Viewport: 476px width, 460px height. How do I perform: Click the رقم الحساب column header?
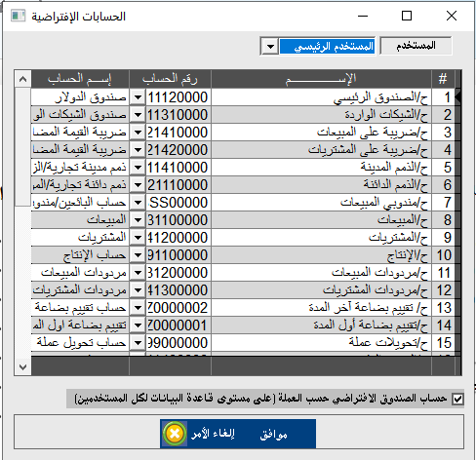coord(170,79)
